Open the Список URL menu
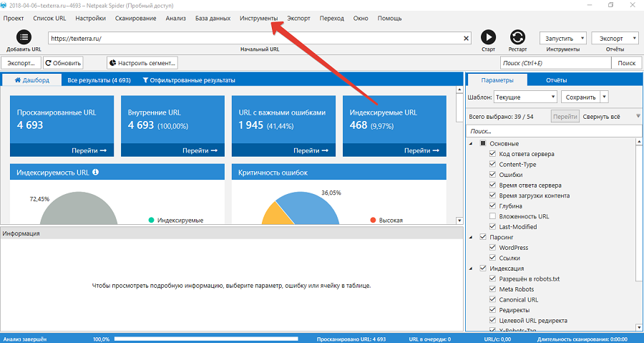The height and width of the screenshot is (343, 644). (x=49, y=19)
